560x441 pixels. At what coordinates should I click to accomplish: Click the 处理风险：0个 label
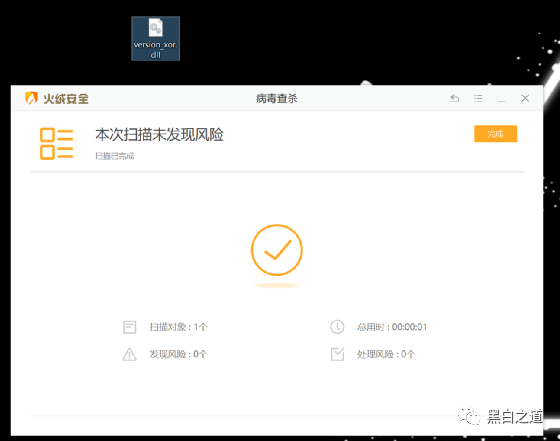386,354
